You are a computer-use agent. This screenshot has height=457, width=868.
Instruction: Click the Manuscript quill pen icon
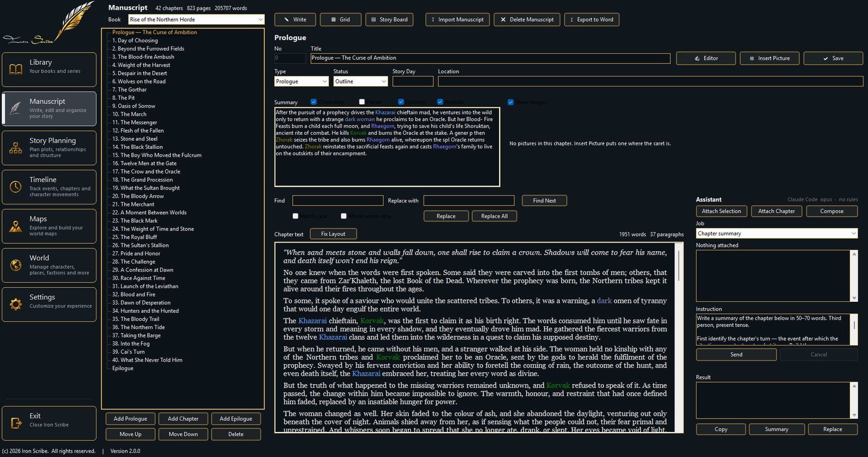click(16, 108)
